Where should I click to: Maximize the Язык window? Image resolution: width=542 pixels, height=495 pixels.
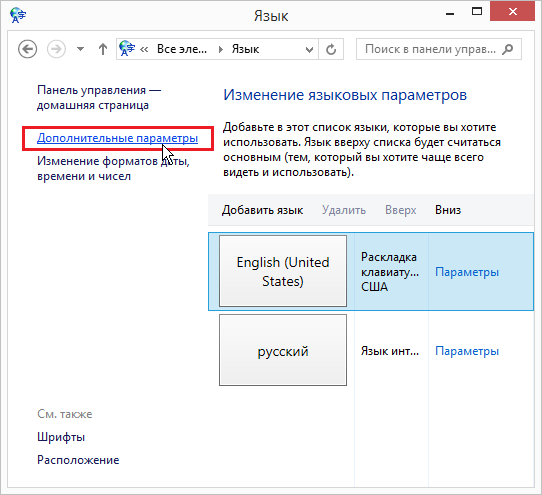[477, 12]
